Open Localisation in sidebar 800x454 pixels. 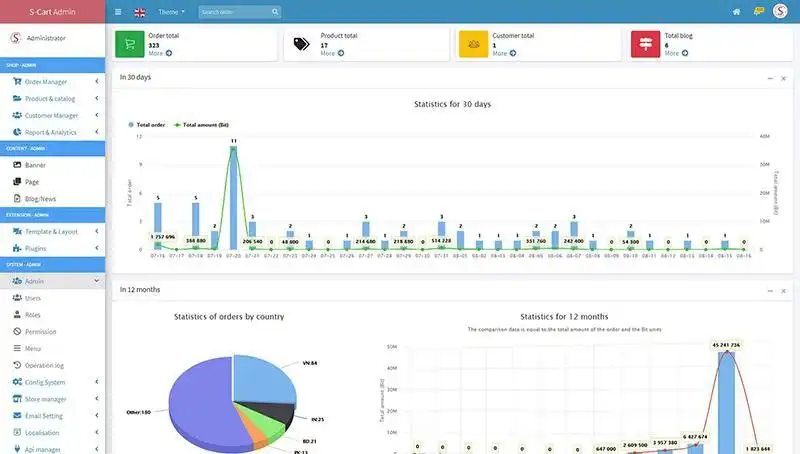(53, 433)
